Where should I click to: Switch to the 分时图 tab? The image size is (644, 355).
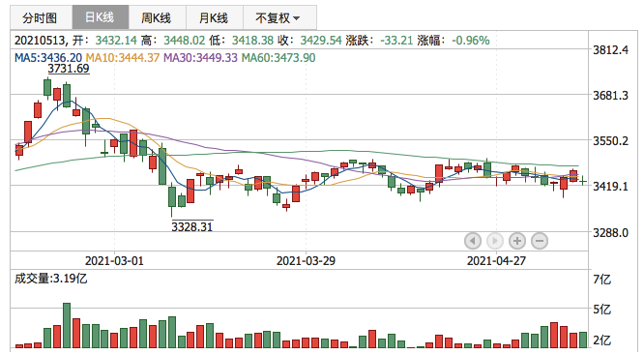41,17
